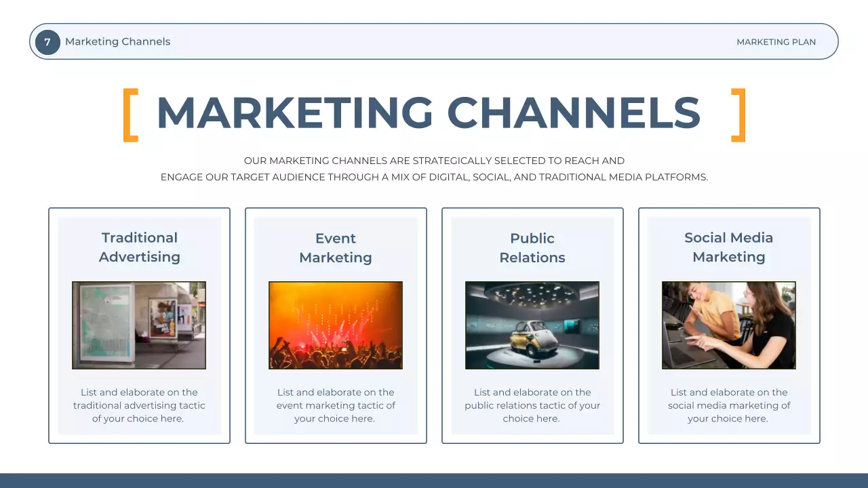Click the orange opening bracket graphic
This screenshot has height=488, width=868.
coord(130,115)
